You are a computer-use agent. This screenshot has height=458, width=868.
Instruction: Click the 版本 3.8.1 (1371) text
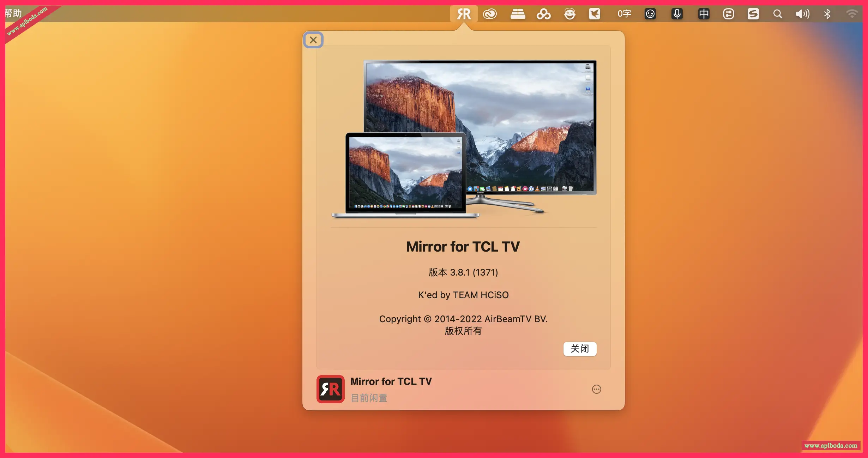[463, 272]
